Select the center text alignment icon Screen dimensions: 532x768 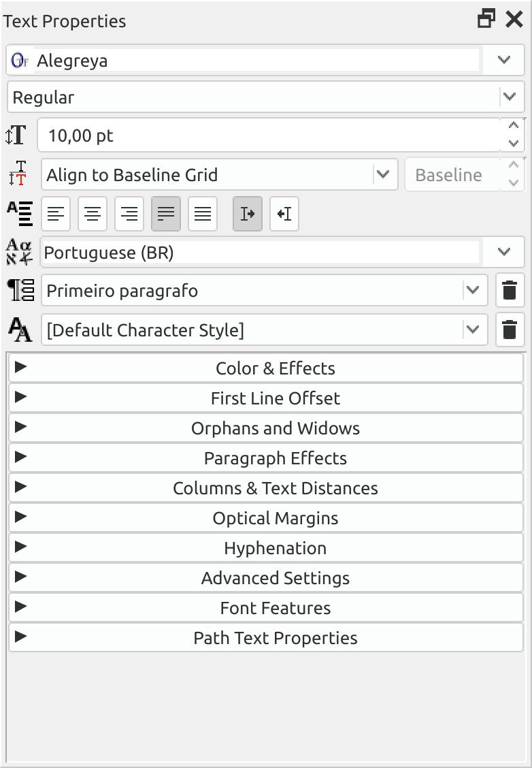(x=93, y=214)
